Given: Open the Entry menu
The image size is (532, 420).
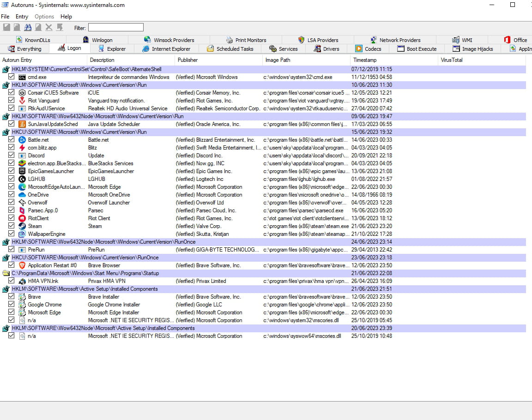Looking at the screenshot, I should 22,17.
